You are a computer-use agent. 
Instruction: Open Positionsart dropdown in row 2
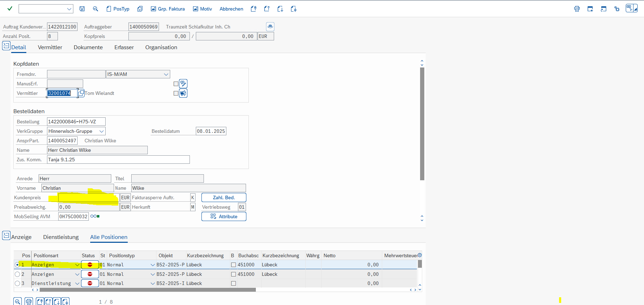(77, 274)
